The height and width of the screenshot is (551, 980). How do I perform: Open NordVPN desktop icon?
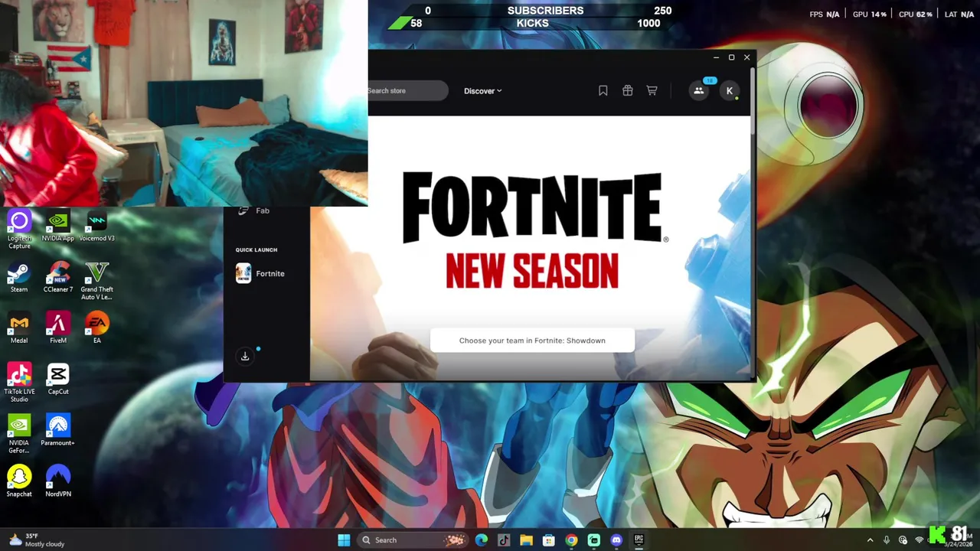tap(58, 482)
